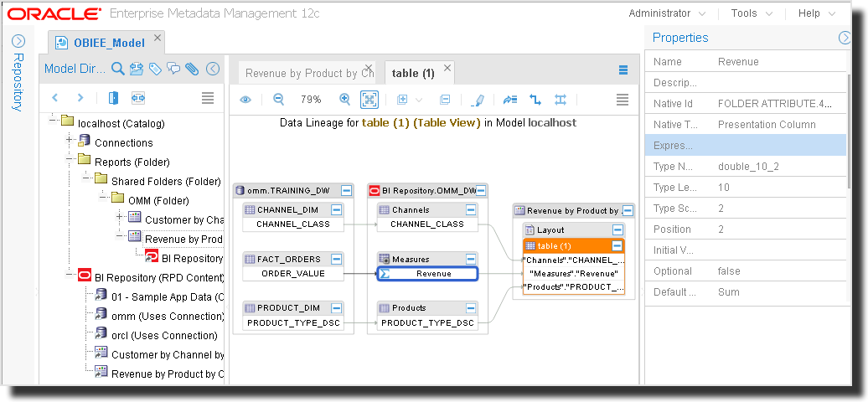The width and height of the screenshot is (868, 402).
Task: Collapse Products node in diagram
Action: pyautogui.click(x=471, y=308)
